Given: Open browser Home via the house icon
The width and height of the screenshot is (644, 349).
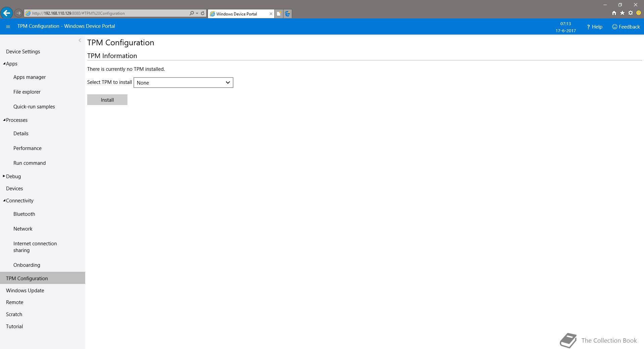Looking at the screenshot, I should pos(614,13).
